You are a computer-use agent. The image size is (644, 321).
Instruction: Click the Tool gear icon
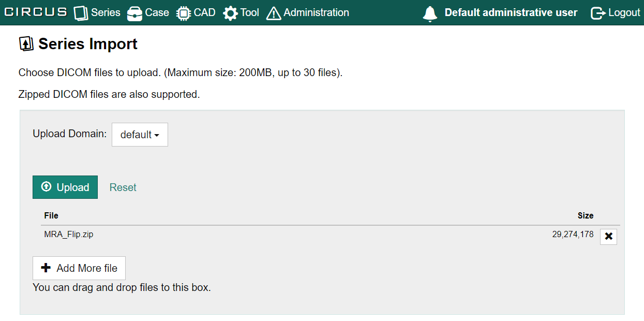[x=229, y=12]
